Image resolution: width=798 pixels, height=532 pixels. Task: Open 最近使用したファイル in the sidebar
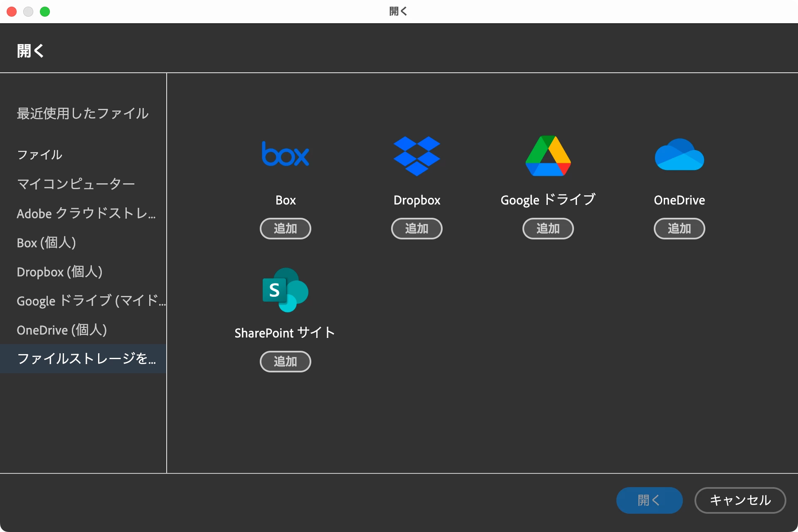tap(82, 113)
